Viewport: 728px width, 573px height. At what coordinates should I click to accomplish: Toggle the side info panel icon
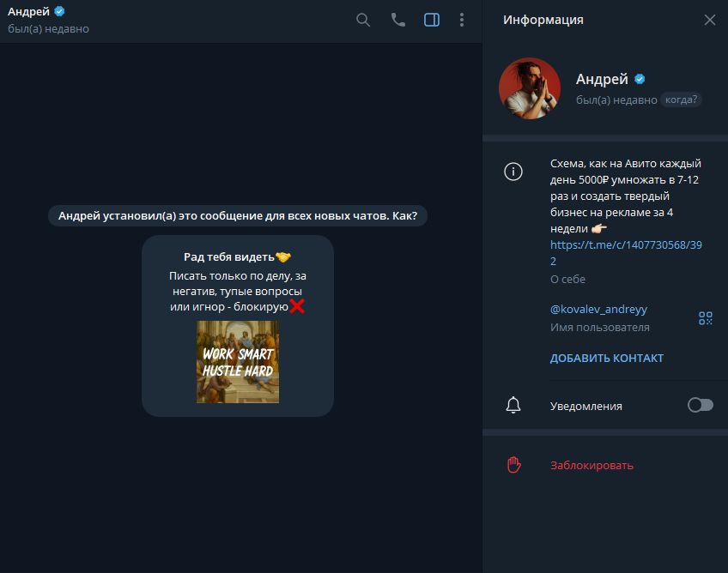tap(432, 20)
